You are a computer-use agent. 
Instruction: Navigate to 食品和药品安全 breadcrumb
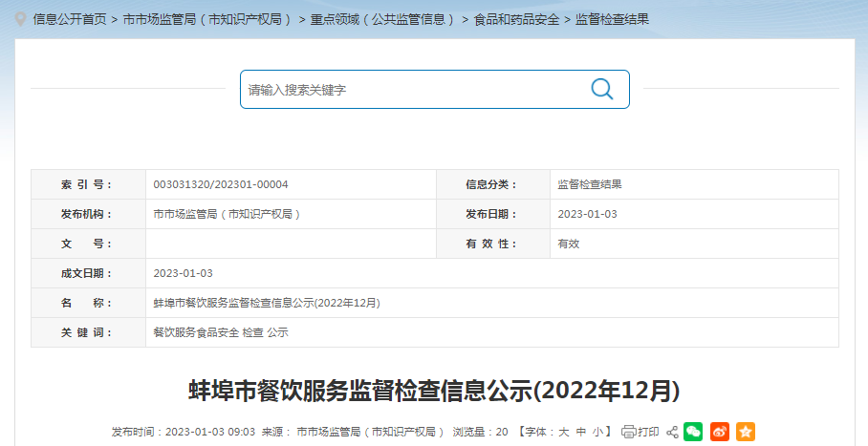tap(516, 19)
